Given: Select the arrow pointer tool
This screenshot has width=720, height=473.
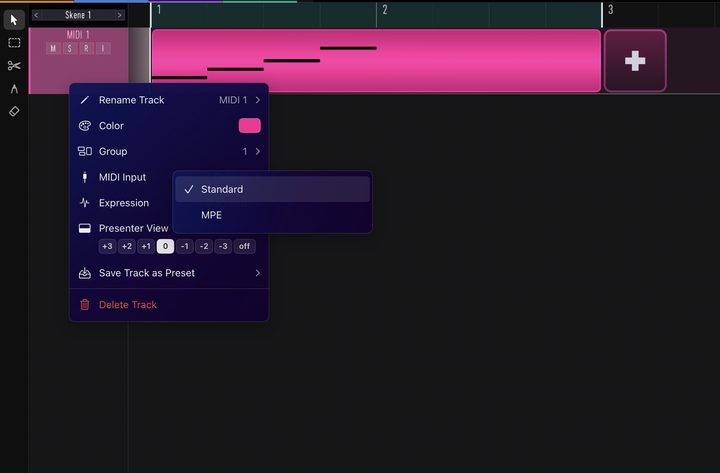Looking at the screenshot, I should pyautogui.click(x=14, y=20).
